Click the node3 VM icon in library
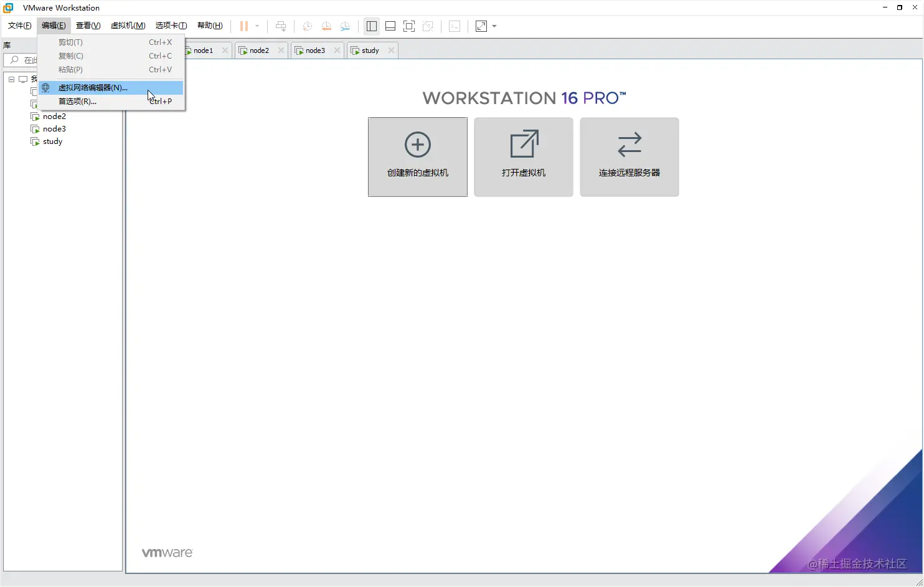 tap(35, 129)
